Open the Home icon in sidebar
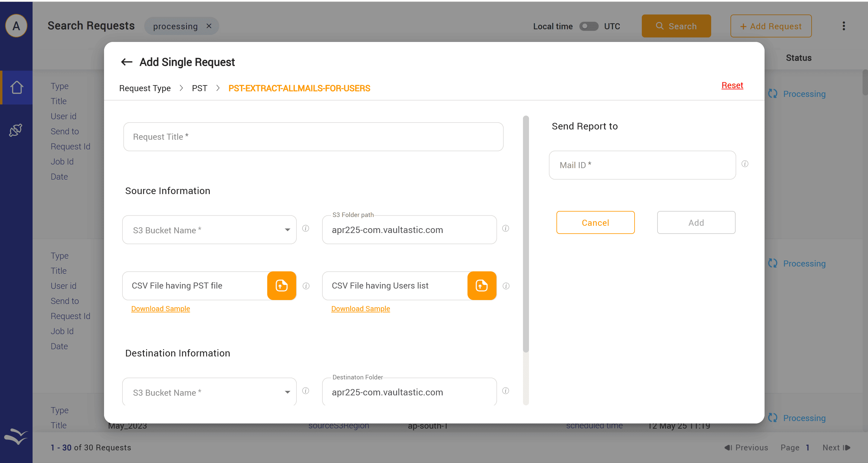868x463 pixels. [17, 87]
